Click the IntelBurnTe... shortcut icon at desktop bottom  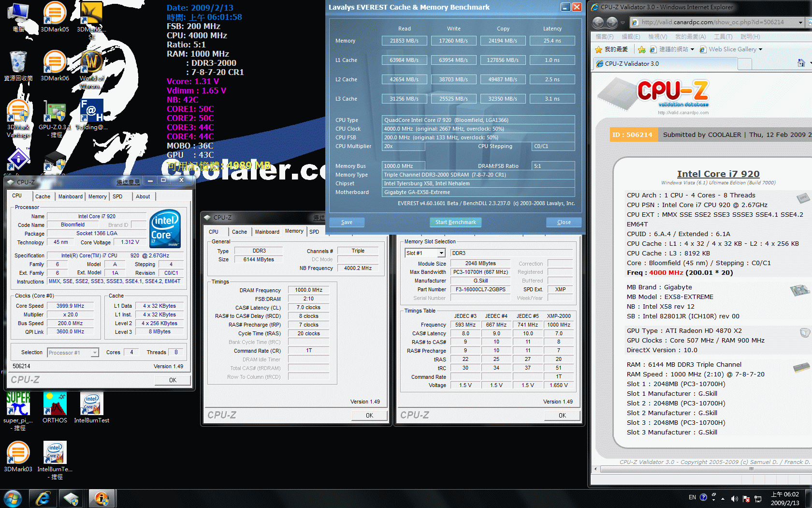(55, 460)
